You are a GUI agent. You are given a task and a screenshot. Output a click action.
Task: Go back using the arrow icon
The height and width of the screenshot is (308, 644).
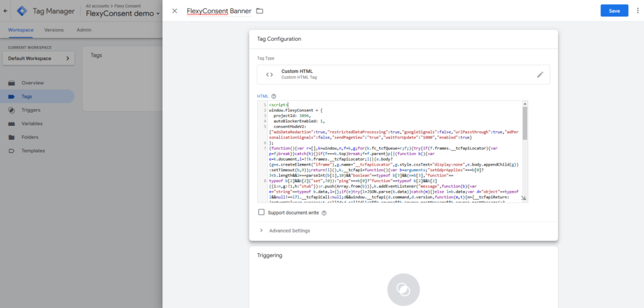click(6, 11)
